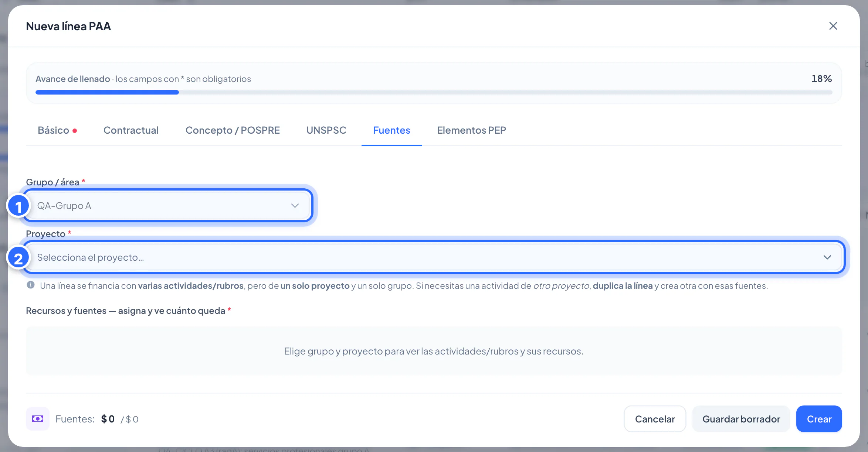This screenshot has height=452, width=868.
Task: Close the Nueva línea PAA dialog
Action: click(833, 26)
